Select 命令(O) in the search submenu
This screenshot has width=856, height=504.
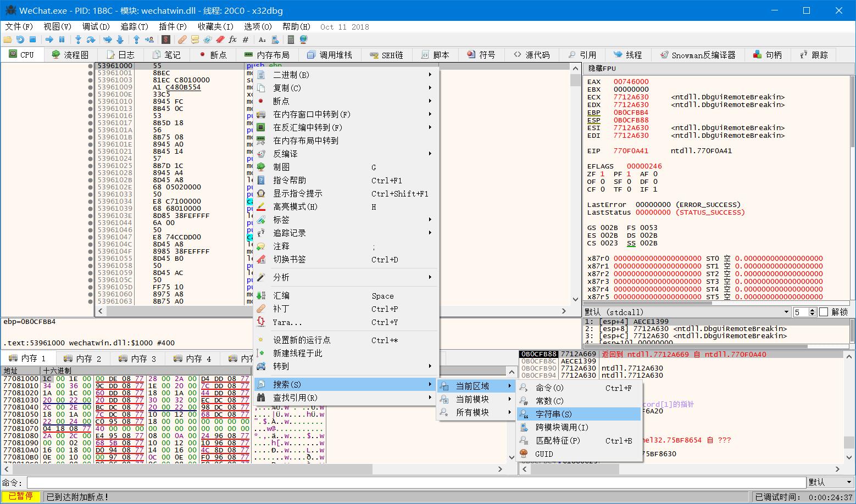coord(579,388)
